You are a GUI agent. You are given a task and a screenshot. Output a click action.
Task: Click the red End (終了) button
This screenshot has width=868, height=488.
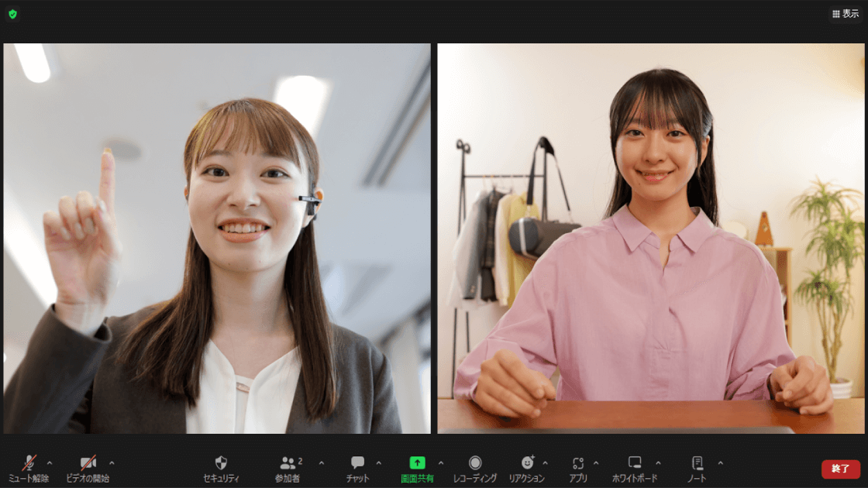point(840,469)
